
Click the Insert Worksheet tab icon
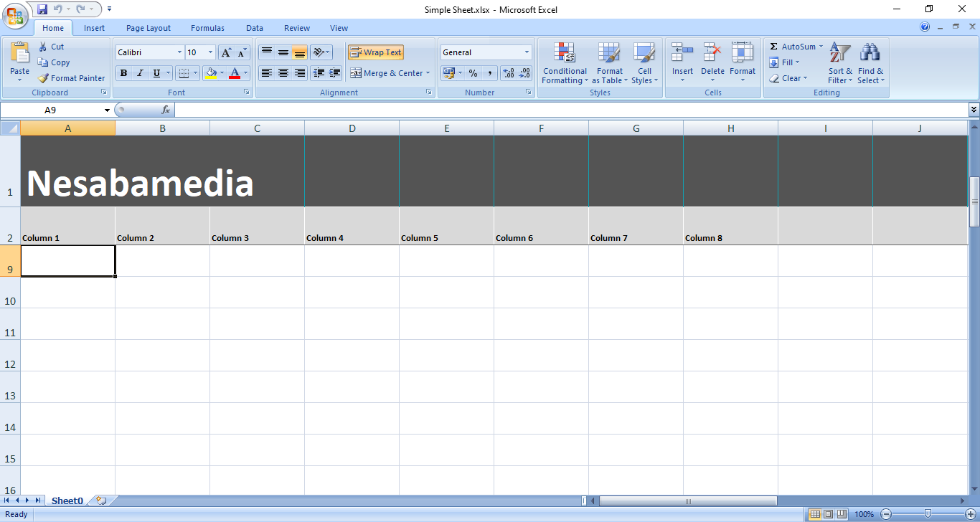coord(101,500)
